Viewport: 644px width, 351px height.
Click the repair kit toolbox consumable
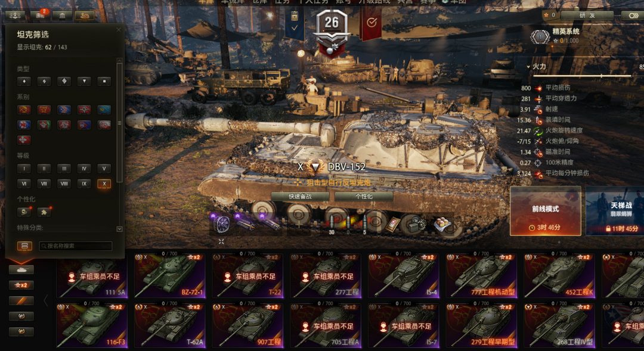417,224
